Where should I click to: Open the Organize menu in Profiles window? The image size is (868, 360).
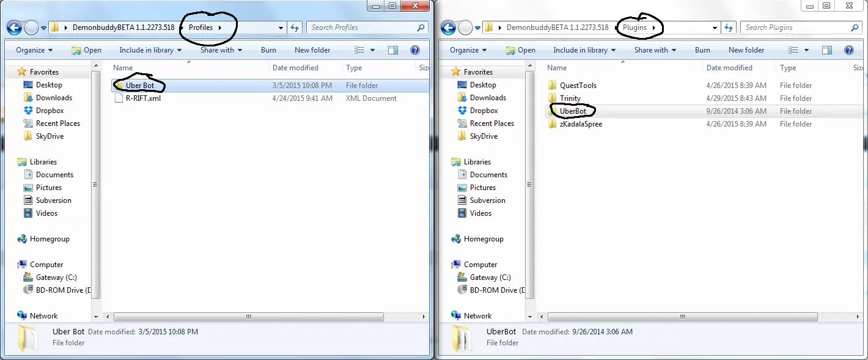[34, 50]
